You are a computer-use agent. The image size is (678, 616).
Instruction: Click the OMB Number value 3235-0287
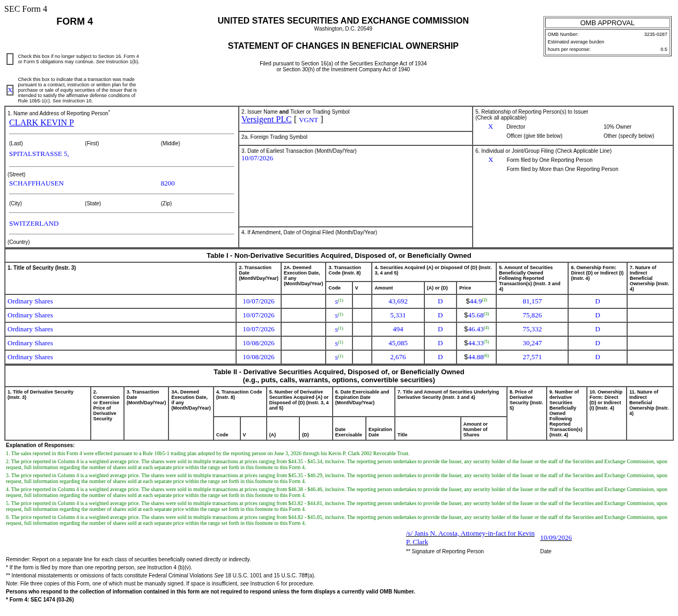point(655,34)
